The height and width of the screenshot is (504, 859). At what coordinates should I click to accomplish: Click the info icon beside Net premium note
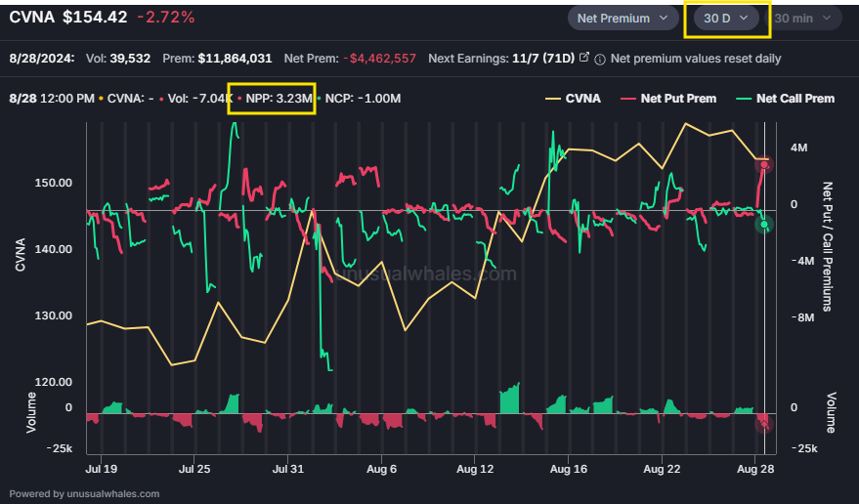pyautogui.click(x=600, y=60)
